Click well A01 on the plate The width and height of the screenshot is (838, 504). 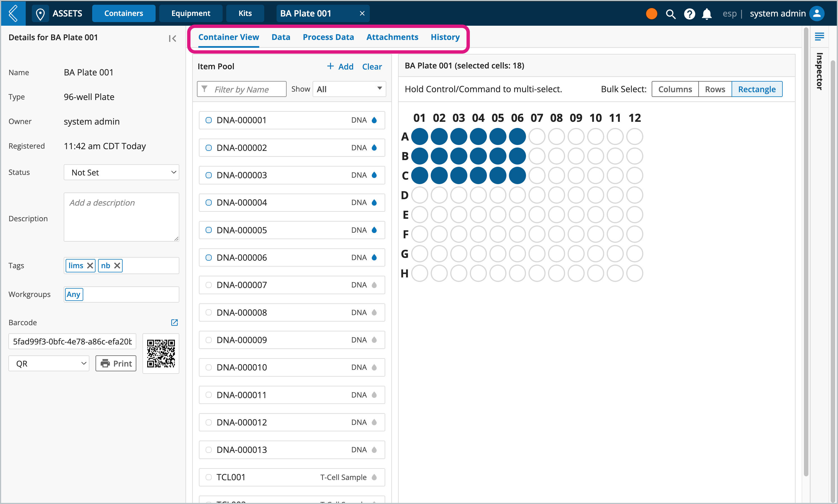coord(419,137)
